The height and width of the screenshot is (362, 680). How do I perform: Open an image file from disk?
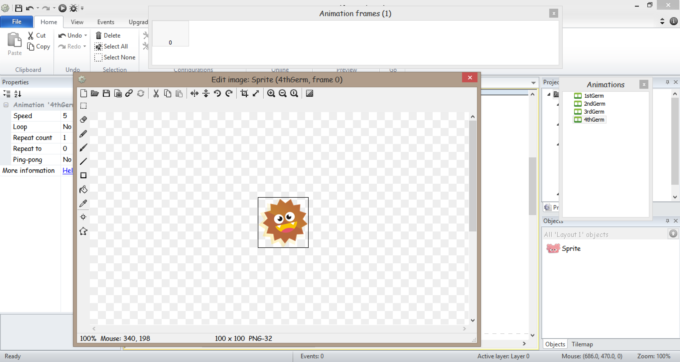pyautogui.click(x=95, y=93)
